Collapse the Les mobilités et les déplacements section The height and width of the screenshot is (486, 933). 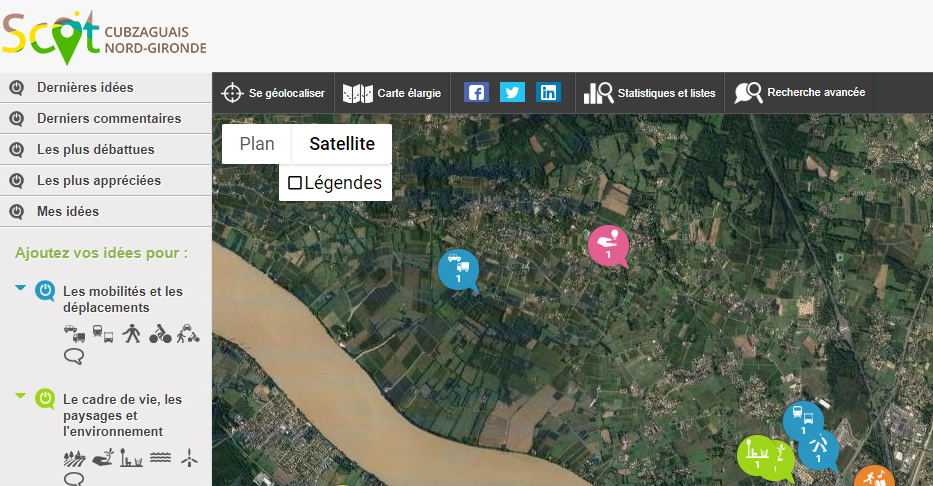[x=20, y=287]
